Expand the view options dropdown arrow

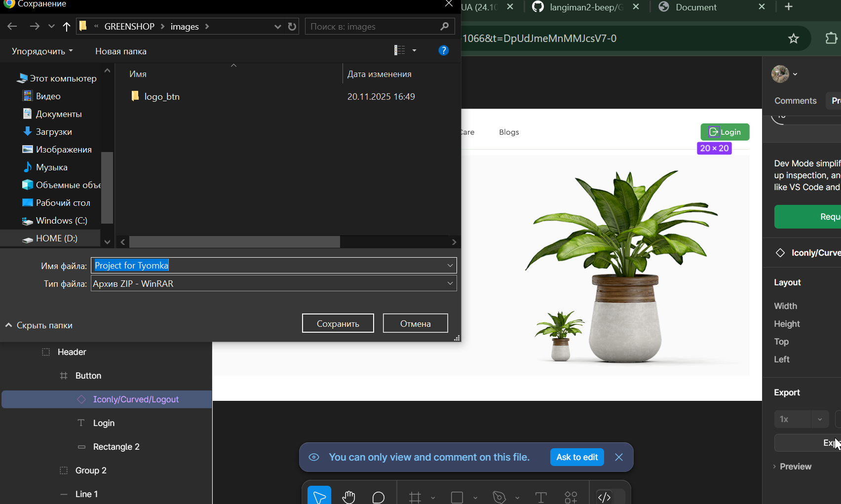tap(414, 50)
